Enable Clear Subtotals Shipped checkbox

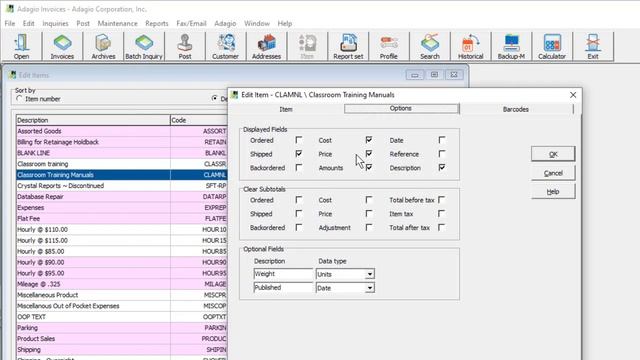[x=299, y=214]
